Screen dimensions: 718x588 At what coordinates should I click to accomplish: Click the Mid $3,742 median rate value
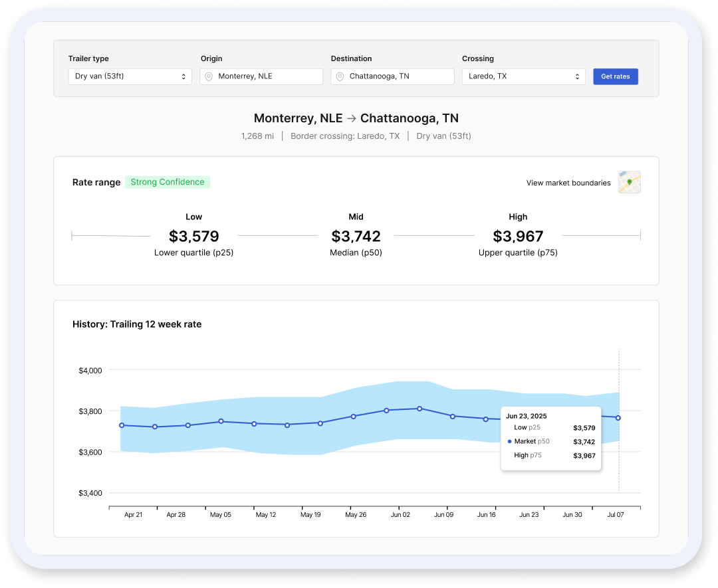tap(356, 236)
